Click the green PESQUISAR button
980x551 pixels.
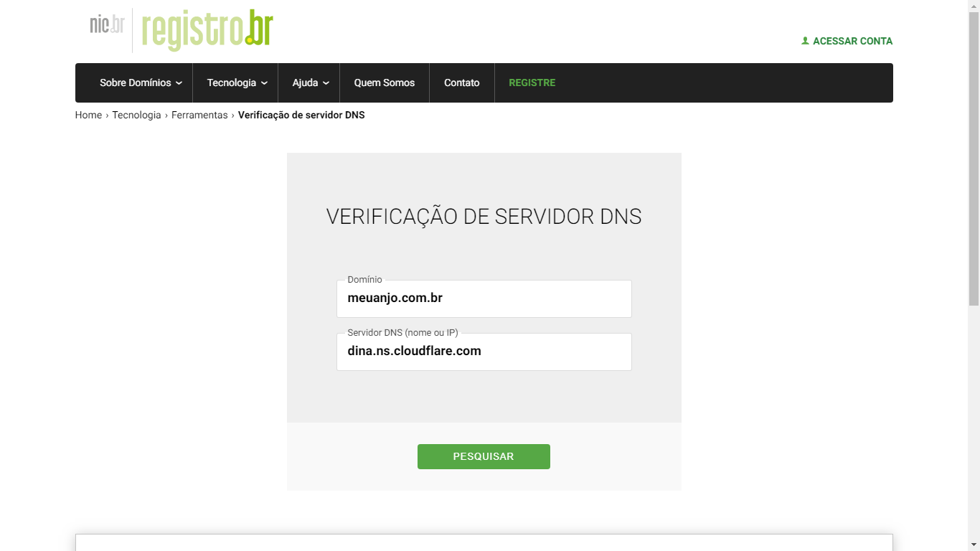484,456
